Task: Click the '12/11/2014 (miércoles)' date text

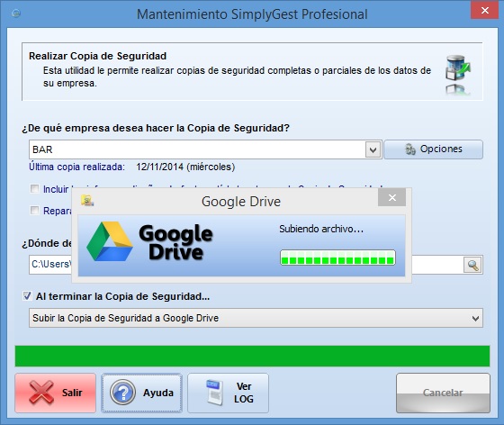Action: [x=185, y=167]
